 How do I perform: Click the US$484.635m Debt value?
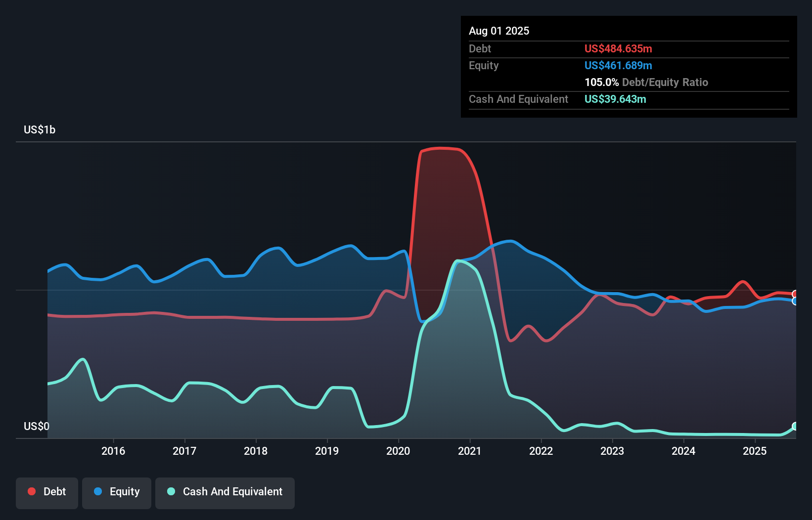(618, 48)
